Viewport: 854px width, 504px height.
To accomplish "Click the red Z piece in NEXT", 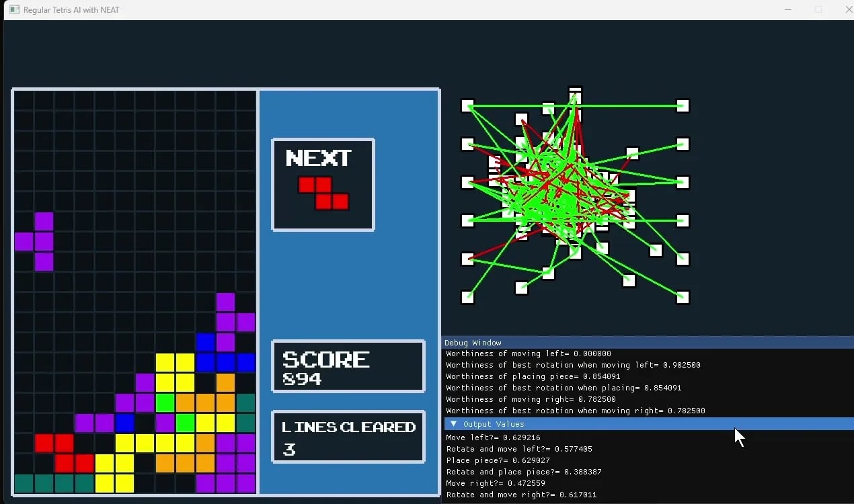I will pyautogui.click(x=323, y=193).
